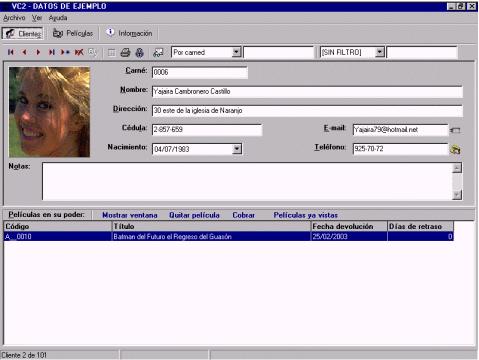Switch to the Películas tab
Viewport: 479px width, 360px height.
pyautogui.click(x=73, y=33)
